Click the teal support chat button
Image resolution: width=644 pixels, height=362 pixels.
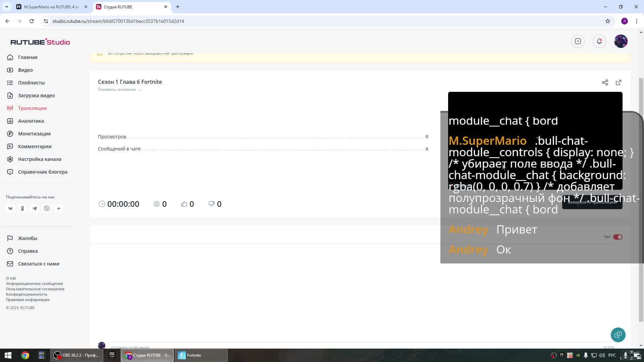618,335
